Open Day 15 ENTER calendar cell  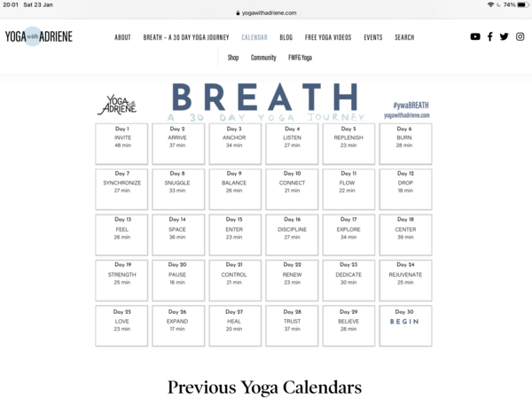tap(234, 233)
